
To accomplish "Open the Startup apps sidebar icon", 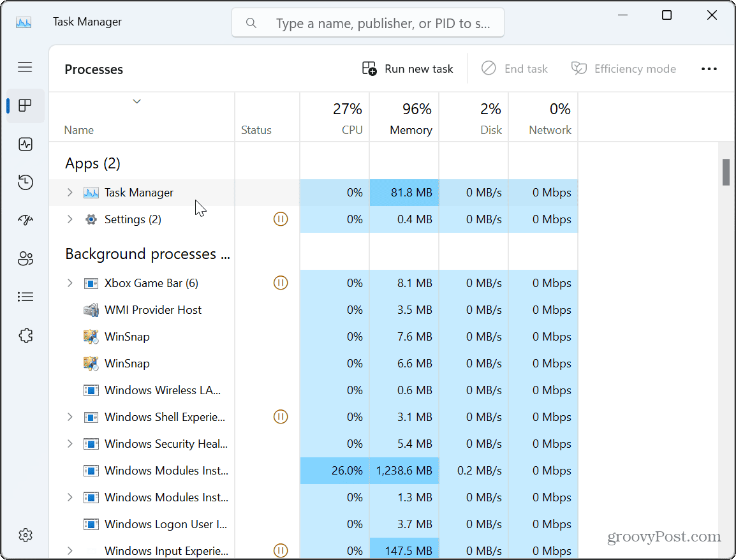I will [26, 220].
